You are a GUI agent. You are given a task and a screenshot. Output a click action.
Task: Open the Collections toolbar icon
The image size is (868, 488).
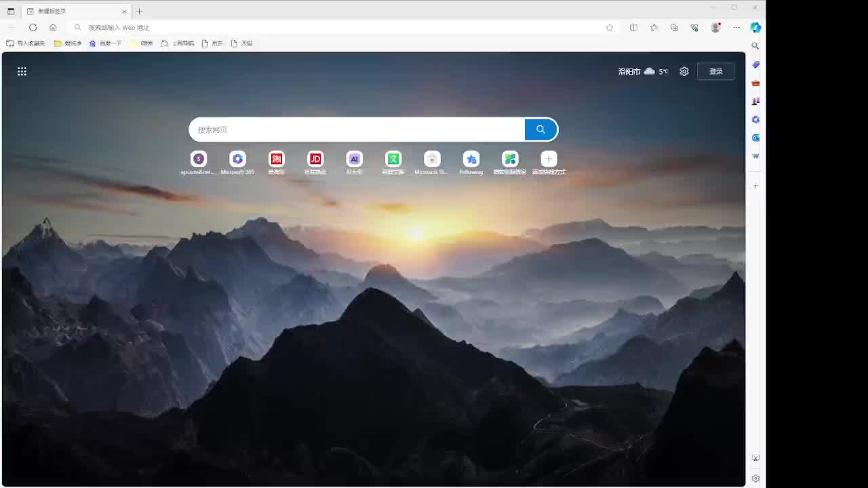(x=674, y=28)
